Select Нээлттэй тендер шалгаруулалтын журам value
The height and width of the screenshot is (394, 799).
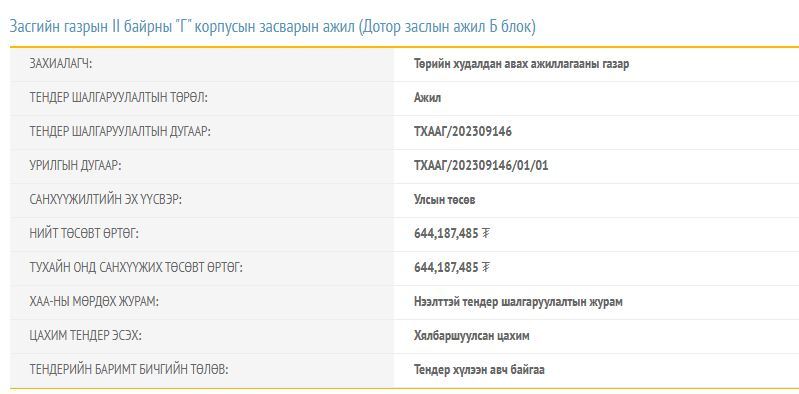[518, 302]
